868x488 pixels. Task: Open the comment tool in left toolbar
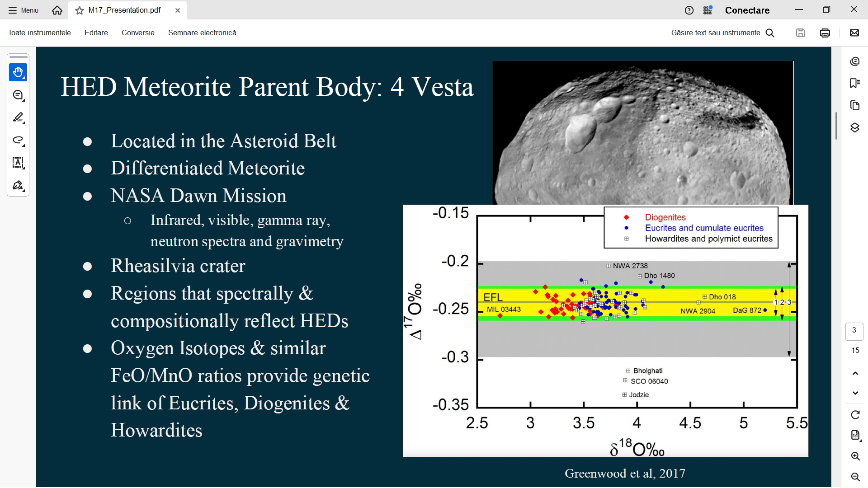click(18, 95)
